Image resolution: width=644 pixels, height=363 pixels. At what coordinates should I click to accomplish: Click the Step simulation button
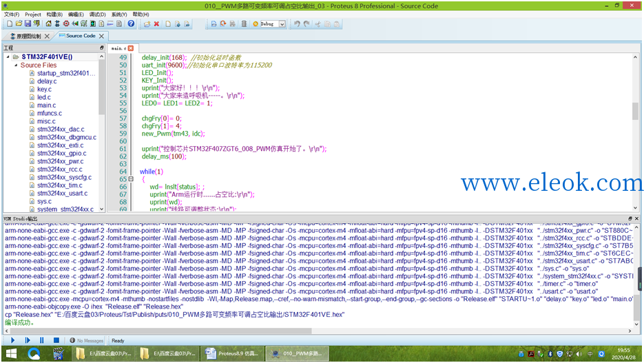point(28,340)
